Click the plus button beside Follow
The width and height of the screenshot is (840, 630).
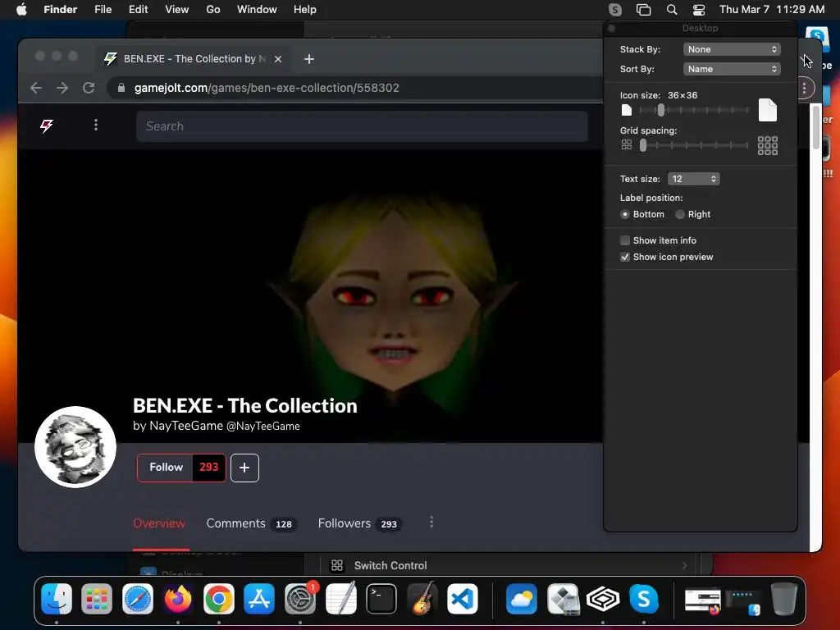pyautogui.click(x=244, y=468)
